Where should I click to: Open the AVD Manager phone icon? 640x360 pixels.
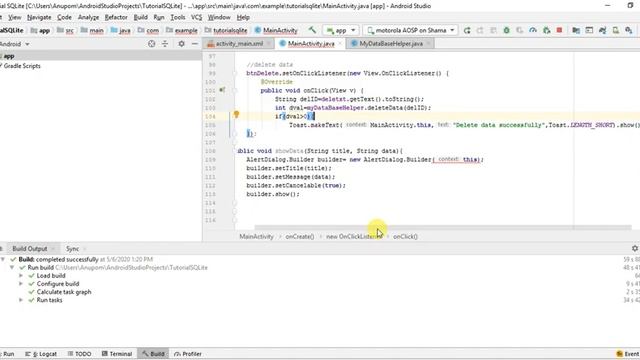(616, 30)
